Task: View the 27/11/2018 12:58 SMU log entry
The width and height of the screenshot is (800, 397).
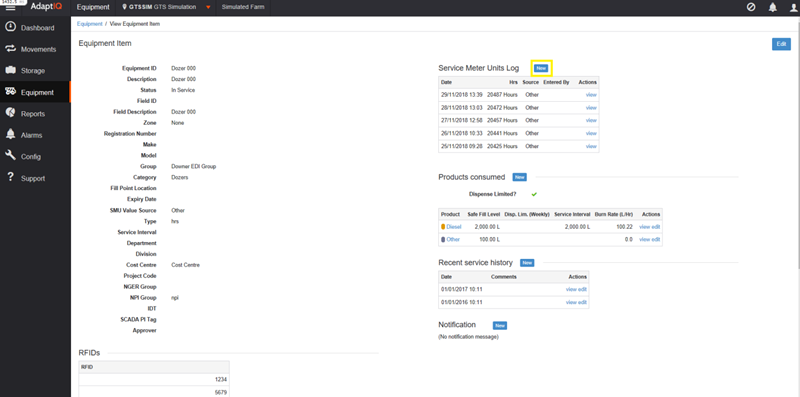Action: (591, 120)
